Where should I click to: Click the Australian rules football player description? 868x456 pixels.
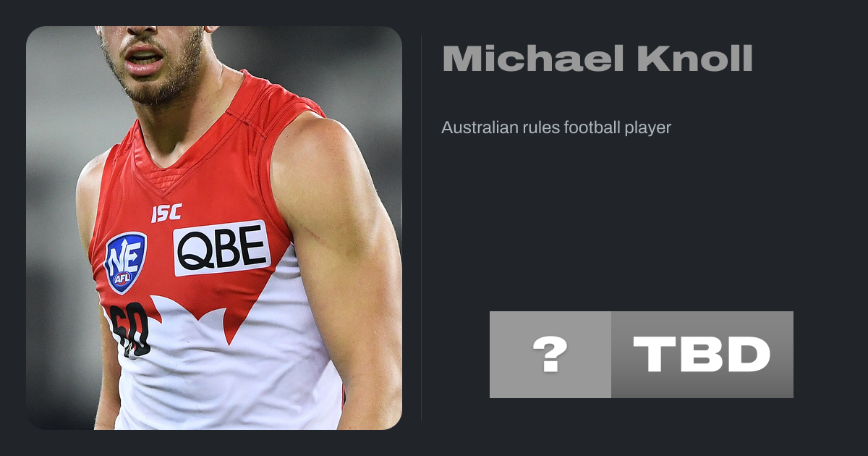coord(556,128)
